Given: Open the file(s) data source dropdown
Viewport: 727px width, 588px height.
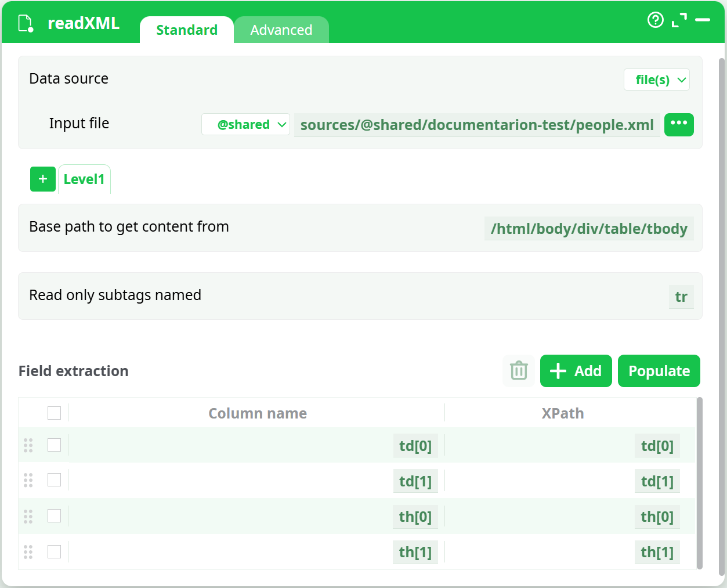Looking at the screenshot, I should [x=656, y=80].
